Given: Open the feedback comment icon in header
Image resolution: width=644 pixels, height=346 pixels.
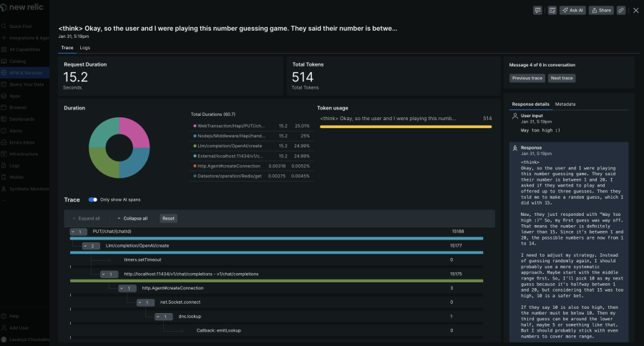Looking at the screenshot, I should point(537,10).
